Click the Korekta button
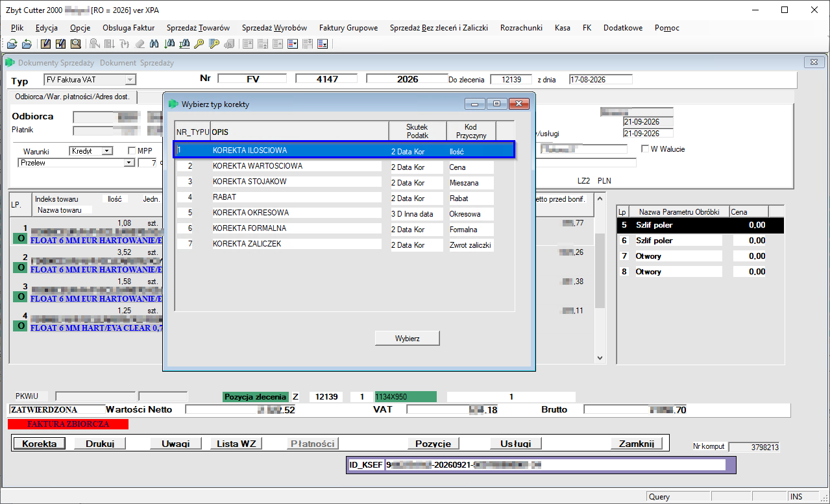The image size is (830, 504). [x=40, y=444]
